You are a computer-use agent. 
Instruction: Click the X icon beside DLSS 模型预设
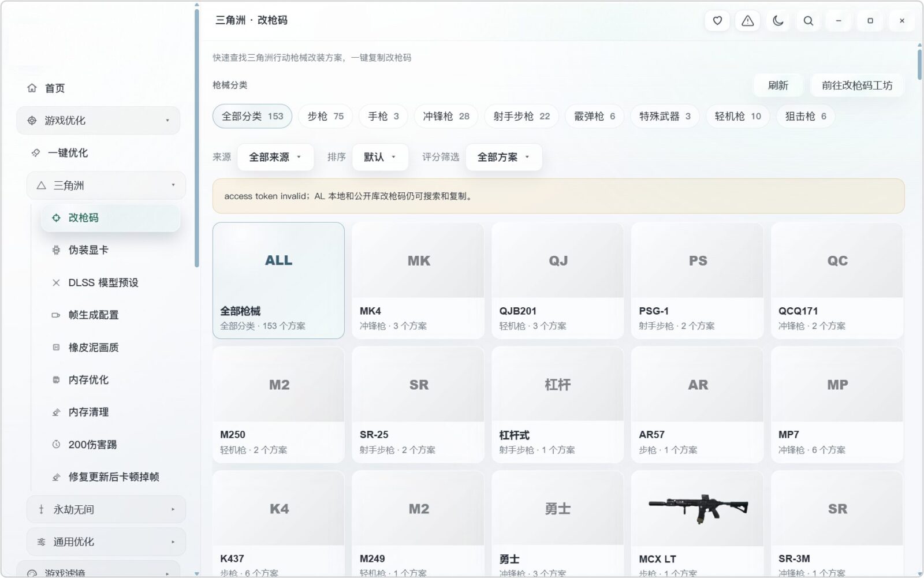pyautogui.click(x=56, y=282)
